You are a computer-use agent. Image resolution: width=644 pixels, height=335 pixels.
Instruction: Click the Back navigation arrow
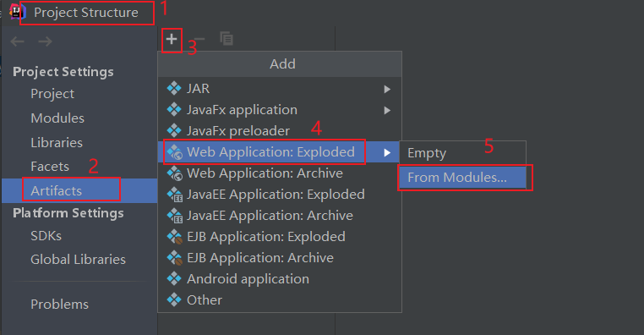coord(17,41)
